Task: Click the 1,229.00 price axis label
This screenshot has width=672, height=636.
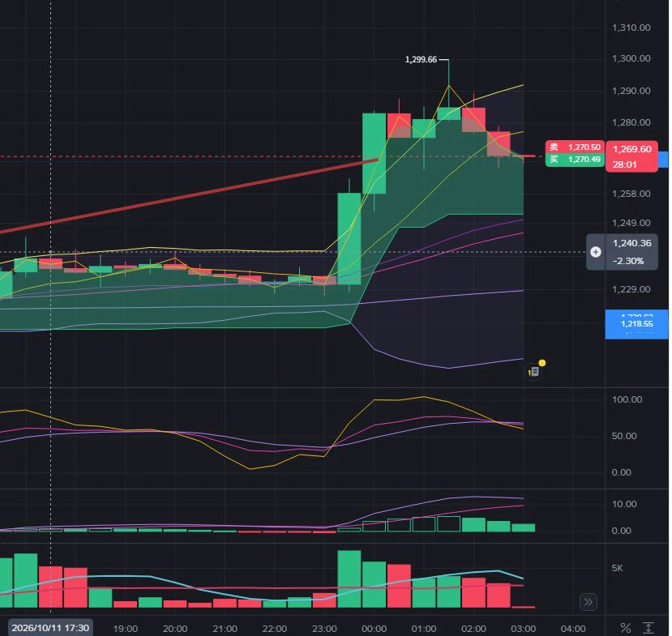Action: click(631, 289)
